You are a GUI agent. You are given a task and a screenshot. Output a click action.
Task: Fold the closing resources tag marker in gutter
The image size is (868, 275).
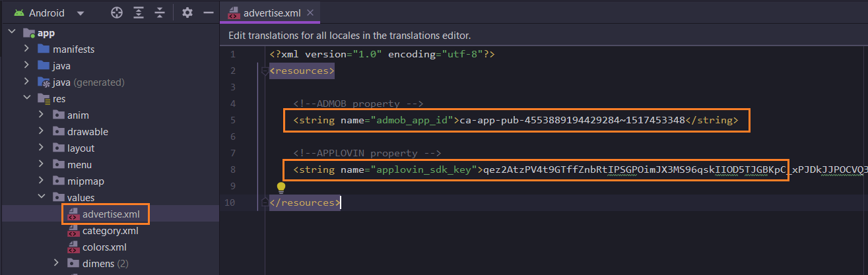[265, 202]
